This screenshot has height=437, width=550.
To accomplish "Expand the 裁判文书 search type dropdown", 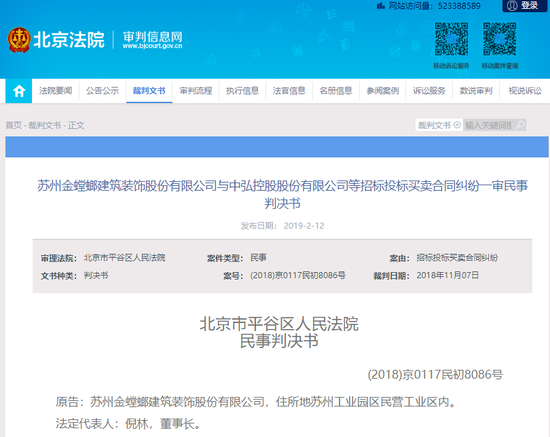I will click(x=439, y=125).
